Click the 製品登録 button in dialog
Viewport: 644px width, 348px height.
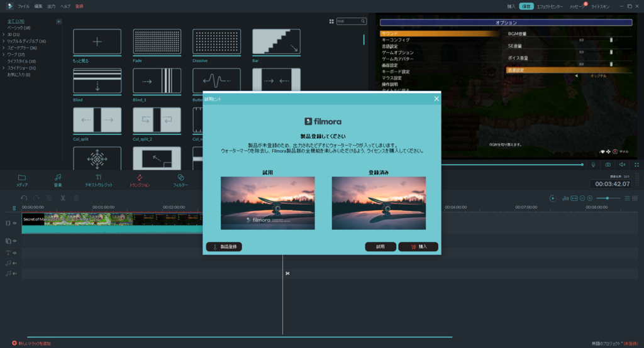click(225, 247)
